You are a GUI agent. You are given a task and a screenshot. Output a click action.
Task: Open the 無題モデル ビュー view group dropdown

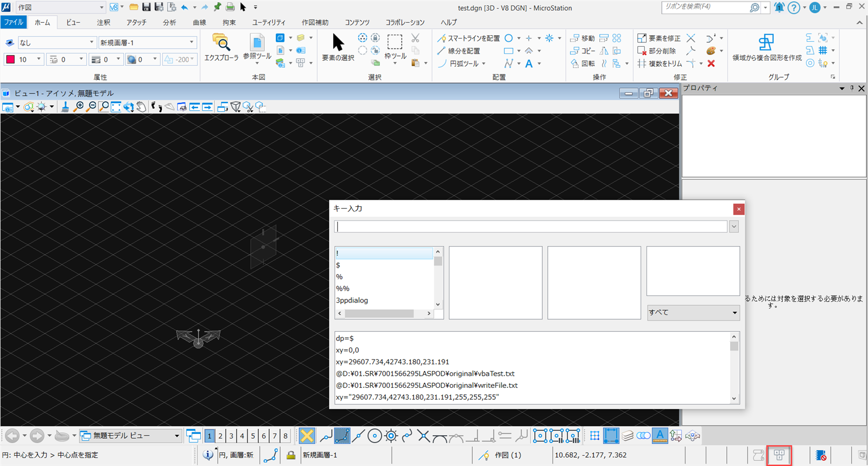(130, 436)
